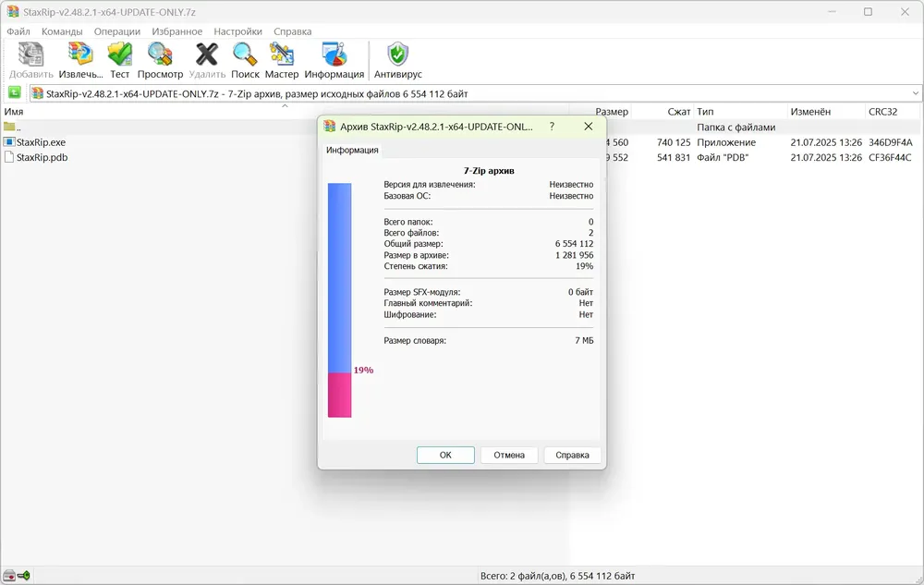
Task: Select the Информация tab in dialog
Action: (352, 151)
